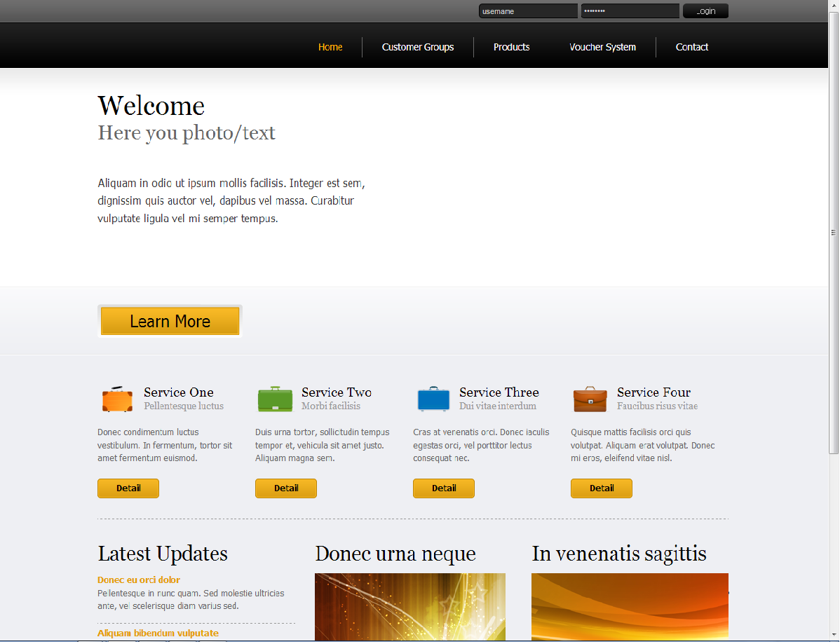Open the 'Donec eu orci dolor' update link
840x644 pixels.
point(139,580)
